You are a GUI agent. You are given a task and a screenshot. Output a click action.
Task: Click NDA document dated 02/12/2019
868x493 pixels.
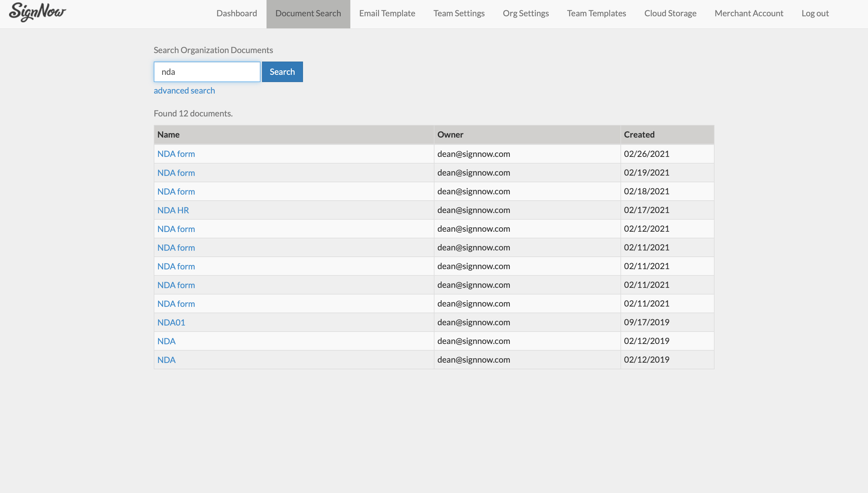click(x=166, y=341)
